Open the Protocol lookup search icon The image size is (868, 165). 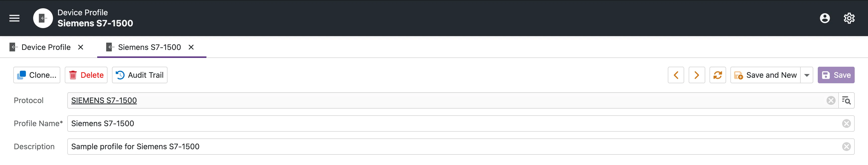846,100
